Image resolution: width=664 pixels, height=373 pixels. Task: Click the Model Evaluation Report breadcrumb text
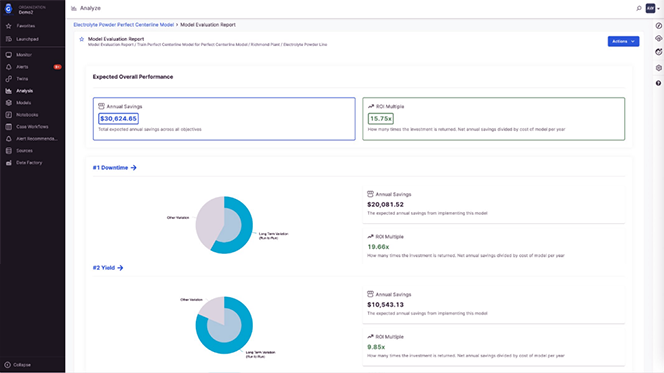(208, 25)
